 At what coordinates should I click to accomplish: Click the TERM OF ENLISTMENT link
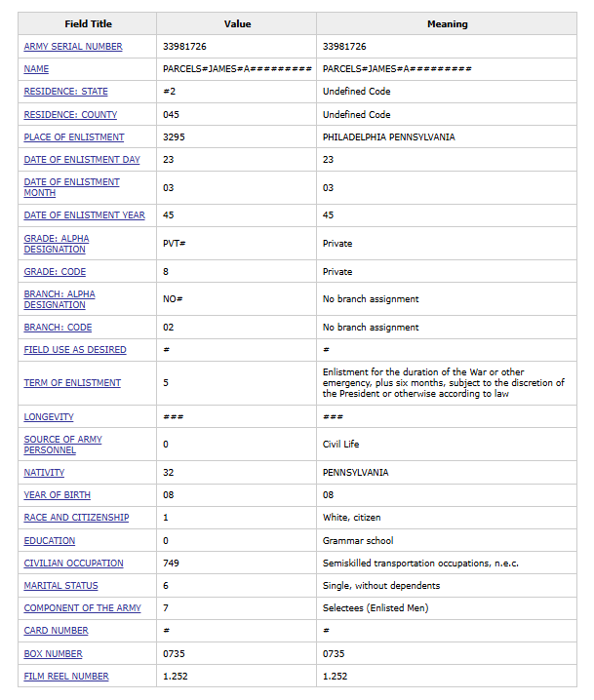point(72,383)
